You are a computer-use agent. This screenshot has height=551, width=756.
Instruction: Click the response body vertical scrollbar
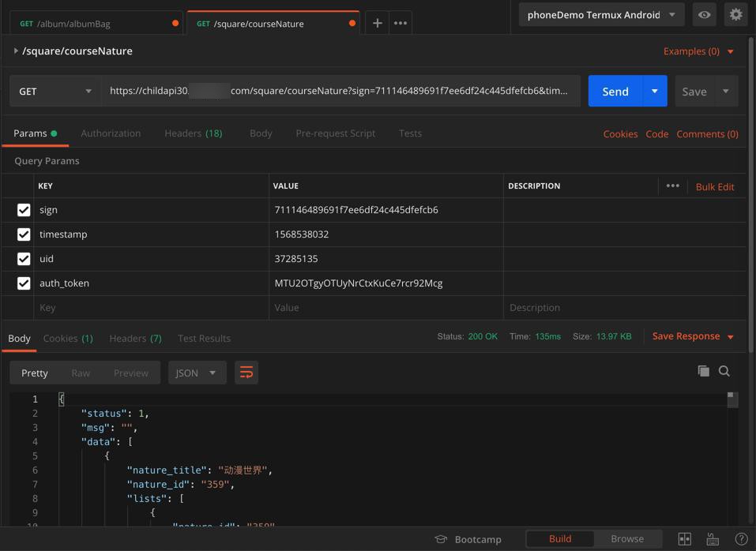pos(733,399)
